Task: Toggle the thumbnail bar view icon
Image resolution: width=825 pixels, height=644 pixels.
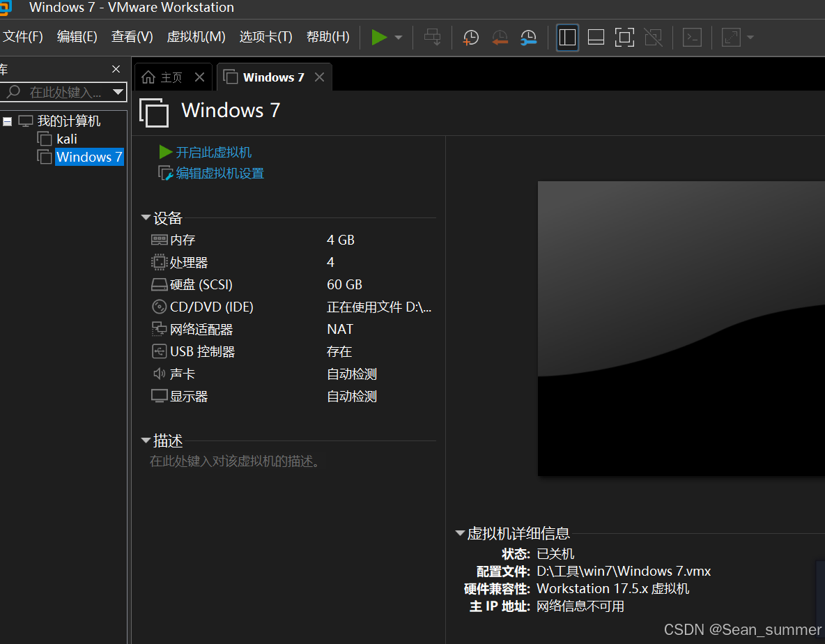Action: (x=596, y=38)
